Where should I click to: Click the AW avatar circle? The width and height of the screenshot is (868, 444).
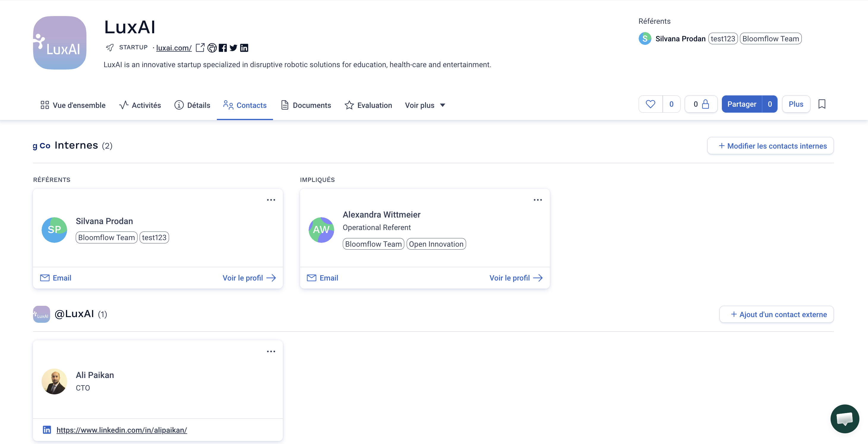pos(321,230)
